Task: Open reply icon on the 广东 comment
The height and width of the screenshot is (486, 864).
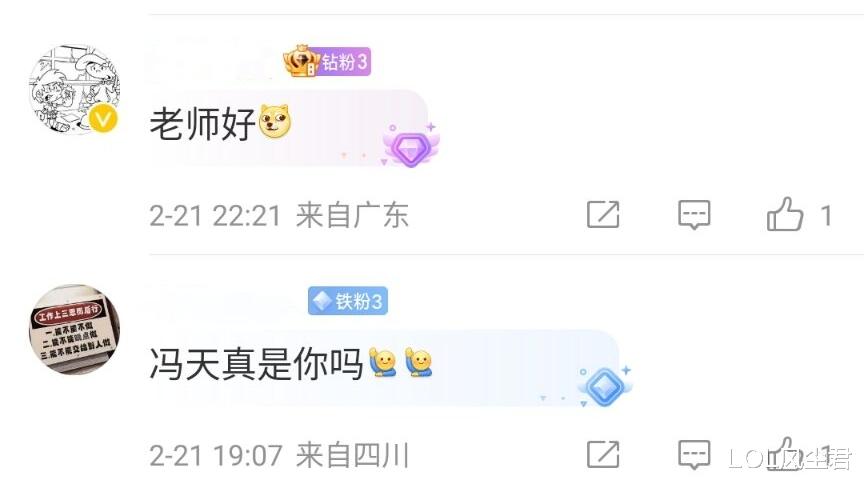Action: [694, 214]
